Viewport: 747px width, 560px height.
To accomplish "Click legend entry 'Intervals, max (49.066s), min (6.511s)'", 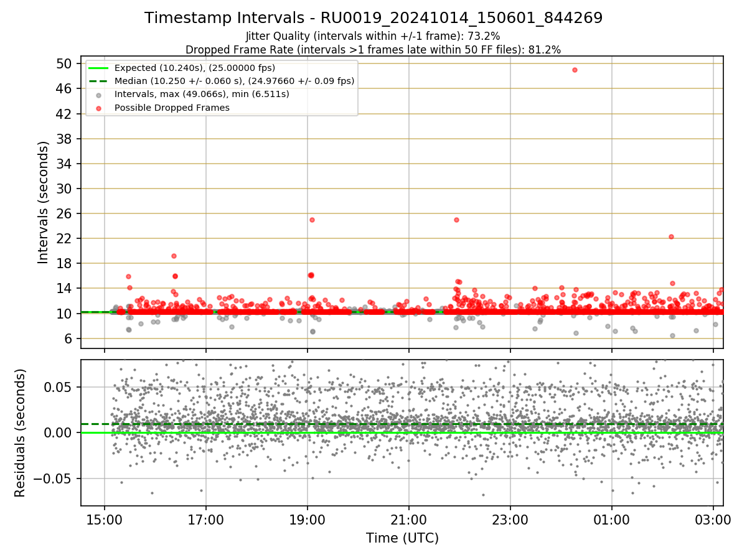I will pyautogui.click(x=202, y=94).
